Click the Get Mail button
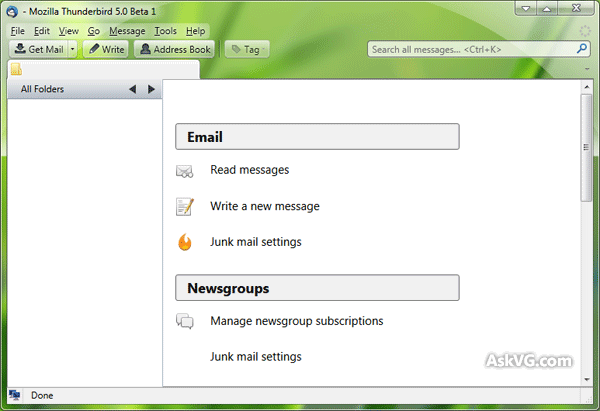The image size is (600, 411). tap(39, 49)
